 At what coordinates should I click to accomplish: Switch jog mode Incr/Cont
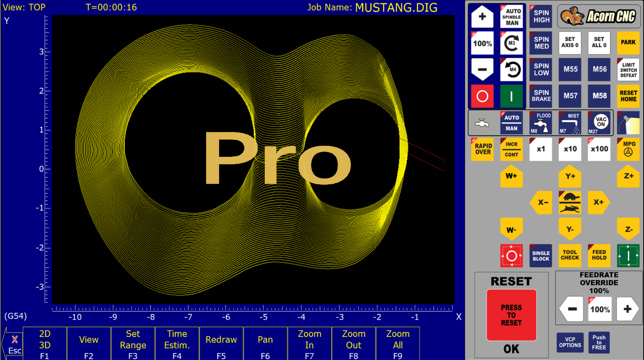pyautogui.click(x=511, y=149)
